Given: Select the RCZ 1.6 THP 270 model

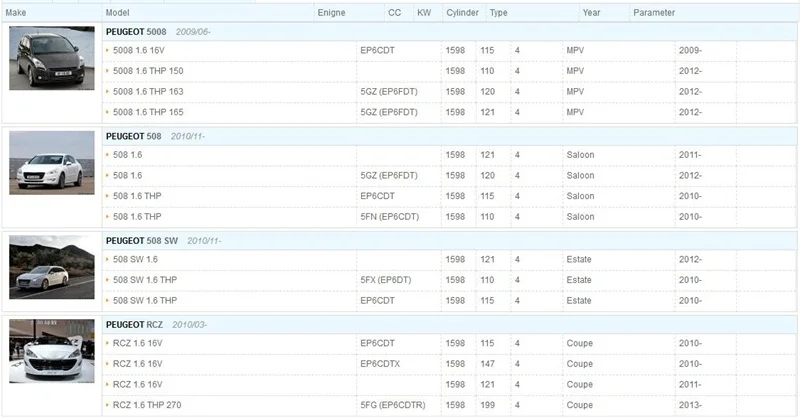Looking at the screenshot, I should pos(147,405).
